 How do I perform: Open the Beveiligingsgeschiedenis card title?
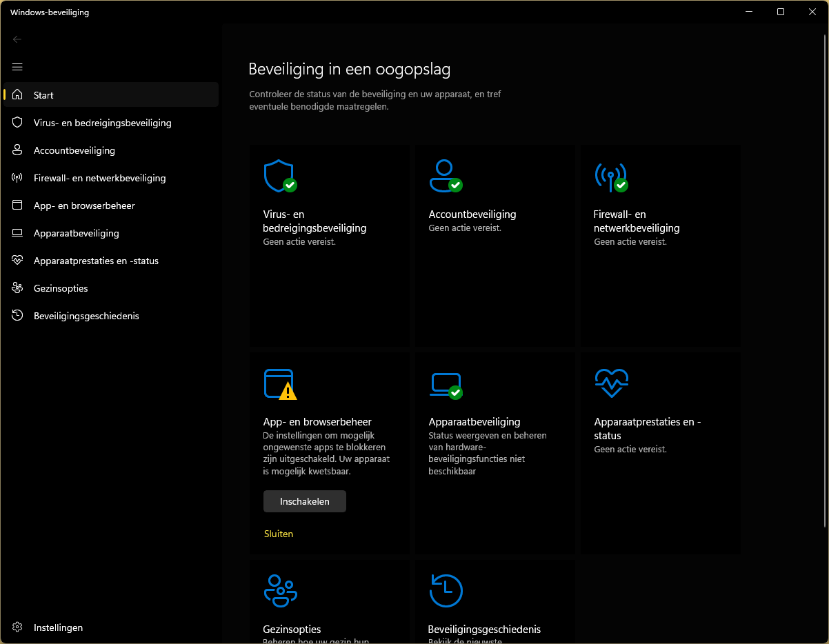[484, 630]
